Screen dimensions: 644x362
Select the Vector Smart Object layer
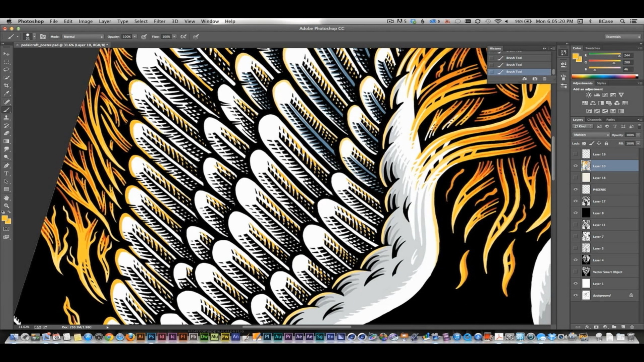[607, 272]
